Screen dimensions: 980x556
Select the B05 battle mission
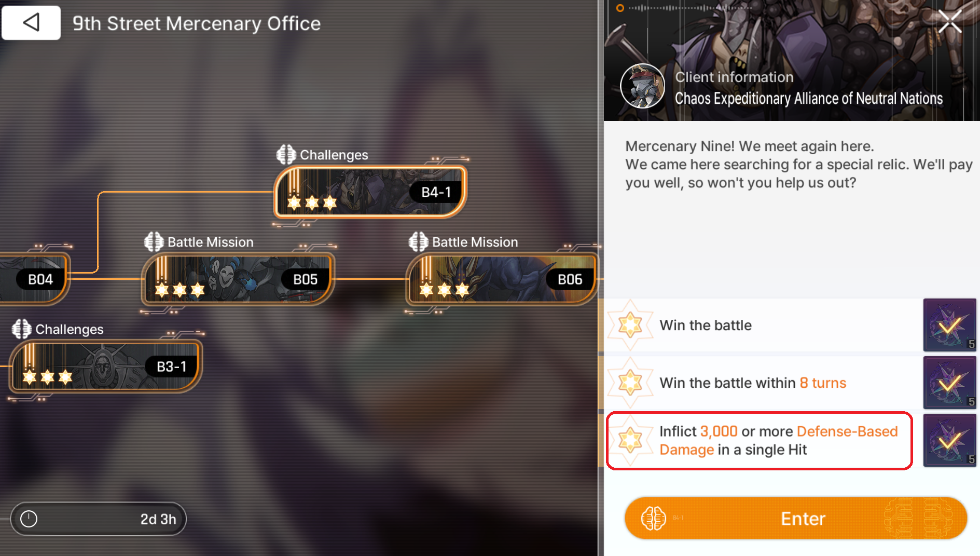coord(238,279)
